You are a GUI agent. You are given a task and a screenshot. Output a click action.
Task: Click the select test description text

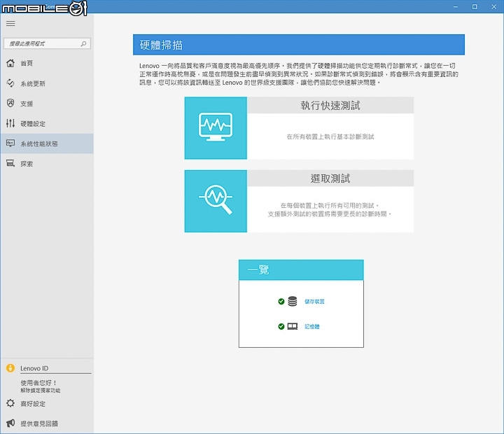[x=329, y=209]
